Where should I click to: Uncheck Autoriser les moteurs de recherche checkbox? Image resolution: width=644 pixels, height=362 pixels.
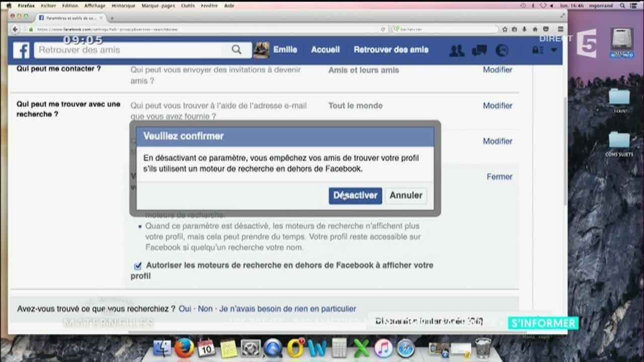137,265
